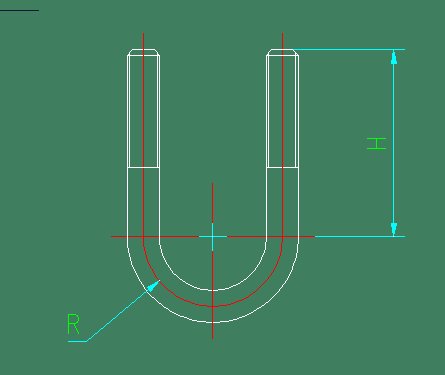Select the green H dimension label

[x=376, y=144]
